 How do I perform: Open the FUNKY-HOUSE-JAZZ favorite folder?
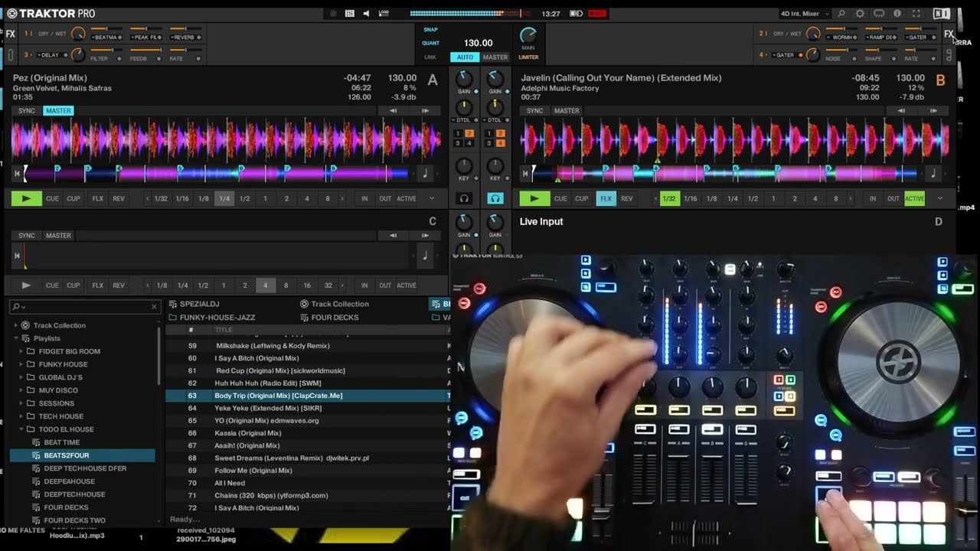coord(217,318)
